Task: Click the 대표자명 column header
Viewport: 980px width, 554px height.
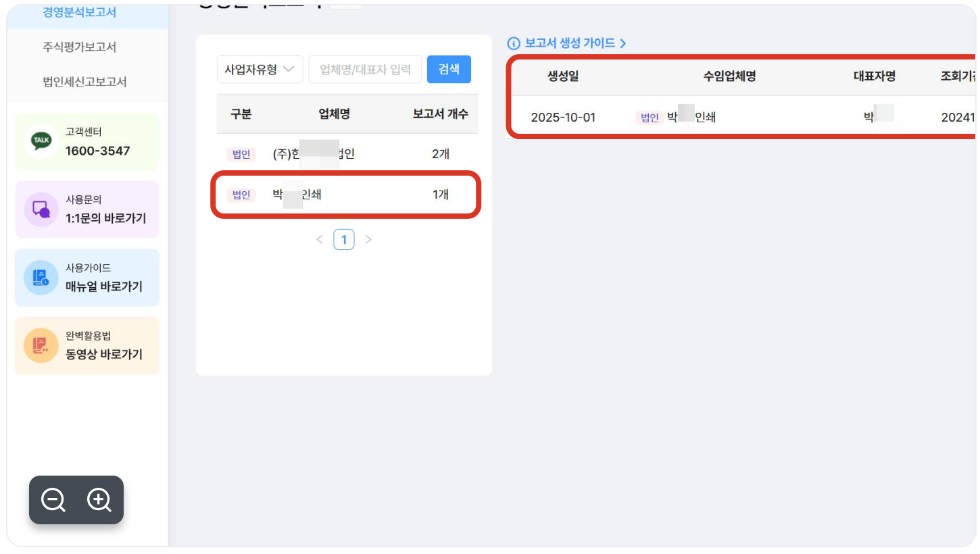Action: click(875, 76)
